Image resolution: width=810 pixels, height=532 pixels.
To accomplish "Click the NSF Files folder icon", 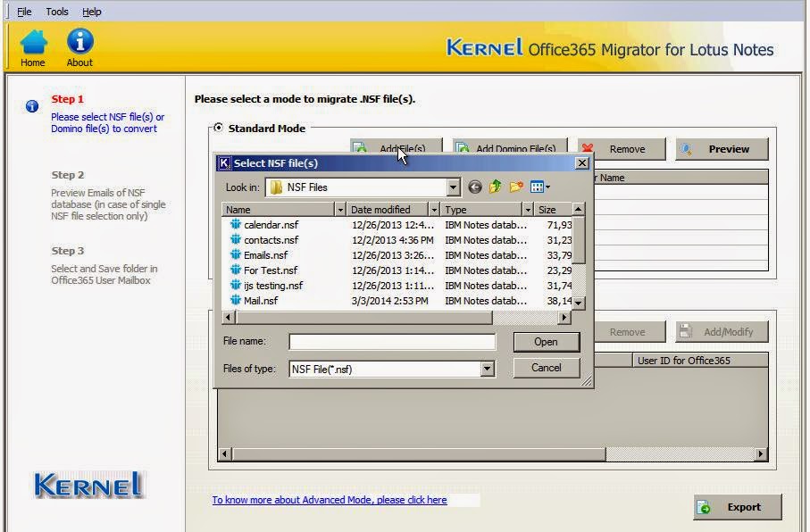I will [276, 187].
